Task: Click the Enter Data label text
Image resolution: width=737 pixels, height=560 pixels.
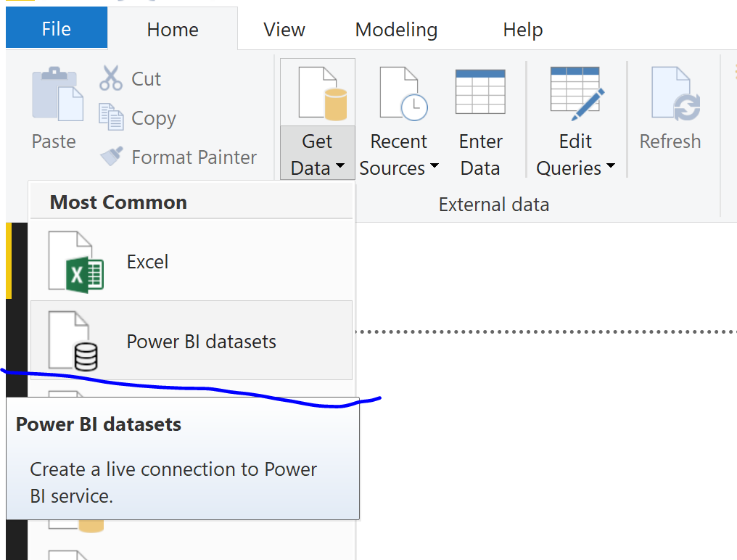Action: tap(480, 155)
